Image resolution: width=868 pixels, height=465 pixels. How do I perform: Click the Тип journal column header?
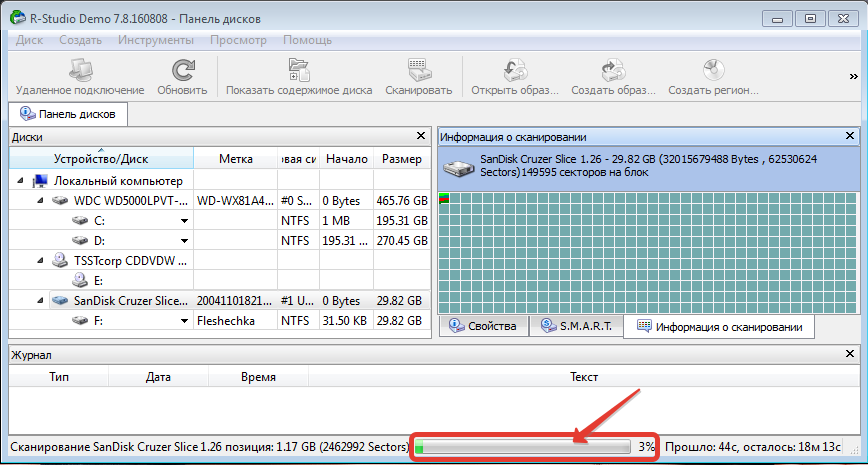(x=59, y=377)
